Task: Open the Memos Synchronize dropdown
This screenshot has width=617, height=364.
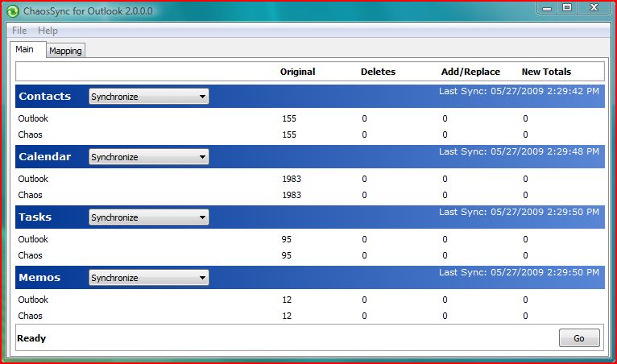Action: (149, 277)
